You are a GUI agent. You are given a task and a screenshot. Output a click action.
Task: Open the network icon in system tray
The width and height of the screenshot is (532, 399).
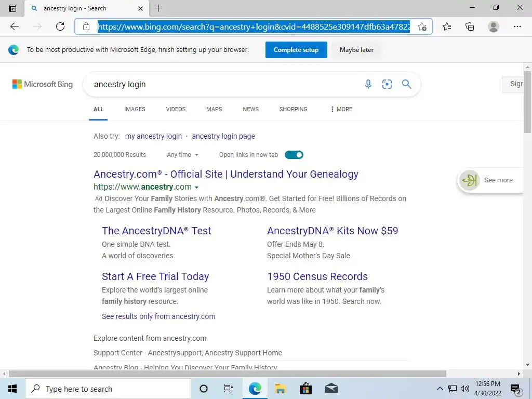(x=453, y=389)
